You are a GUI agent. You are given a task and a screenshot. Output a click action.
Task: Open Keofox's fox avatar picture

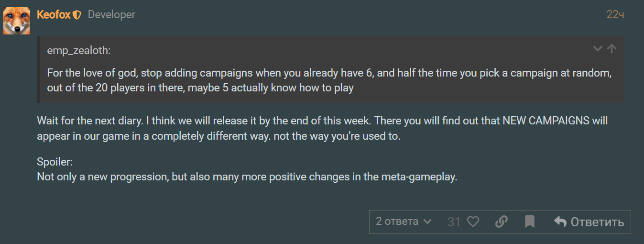[17, 21]
